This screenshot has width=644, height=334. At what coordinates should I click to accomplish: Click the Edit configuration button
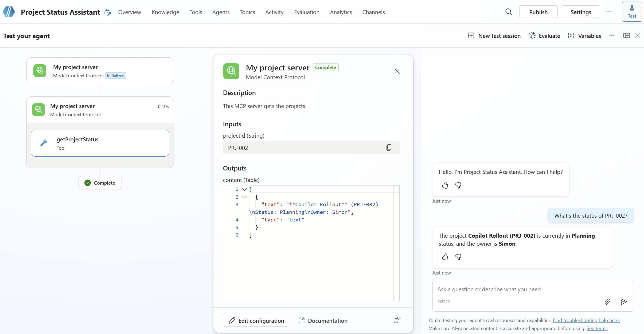pyautogui.click(x=256, y=320)
